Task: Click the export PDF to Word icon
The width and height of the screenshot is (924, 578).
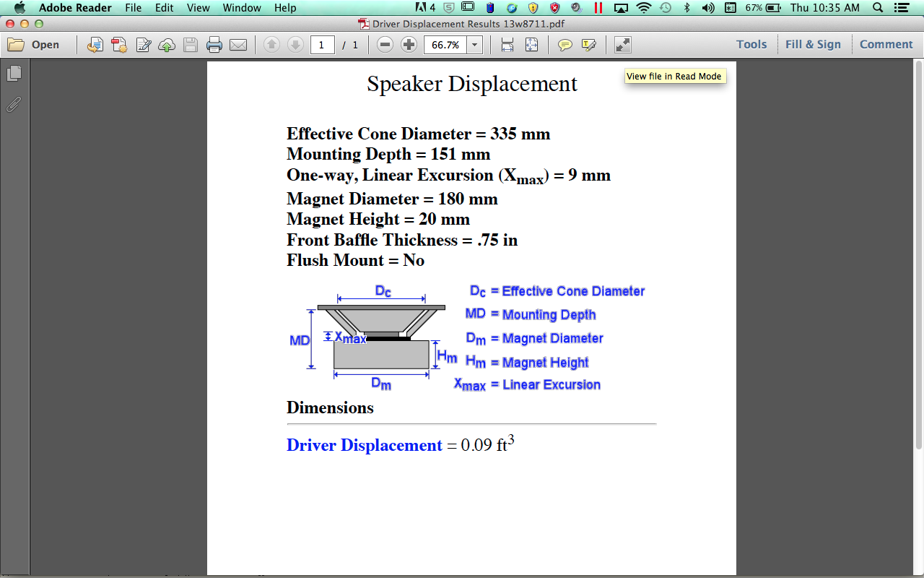Action: [95, 45]
